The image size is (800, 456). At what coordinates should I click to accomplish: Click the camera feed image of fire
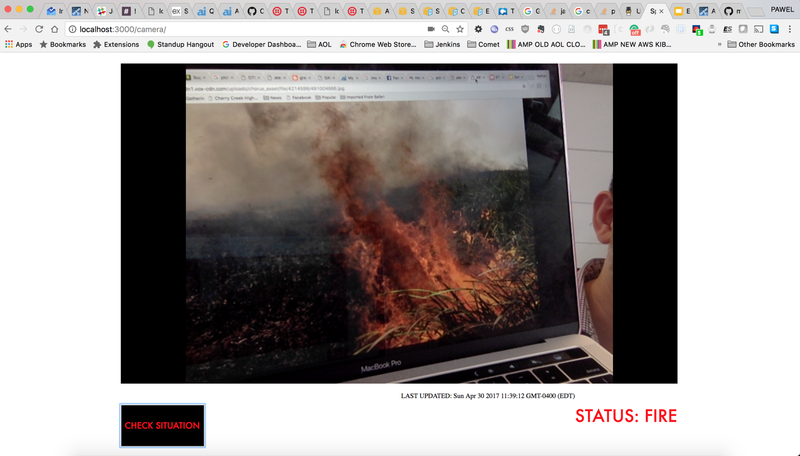pos(399,223)
